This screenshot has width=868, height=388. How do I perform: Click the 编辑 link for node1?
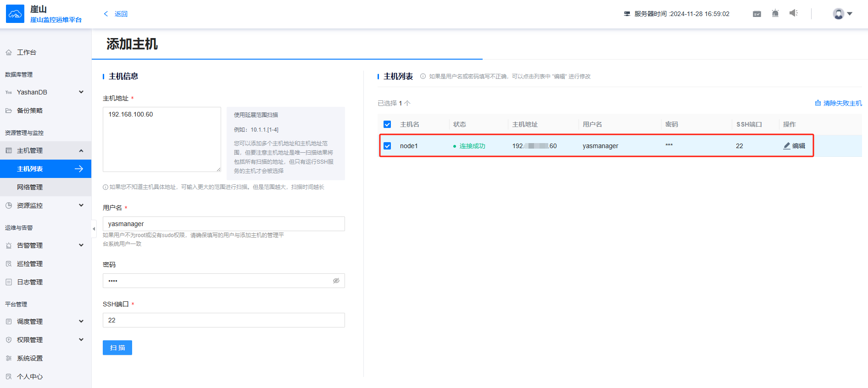click(x=799, y=146)
